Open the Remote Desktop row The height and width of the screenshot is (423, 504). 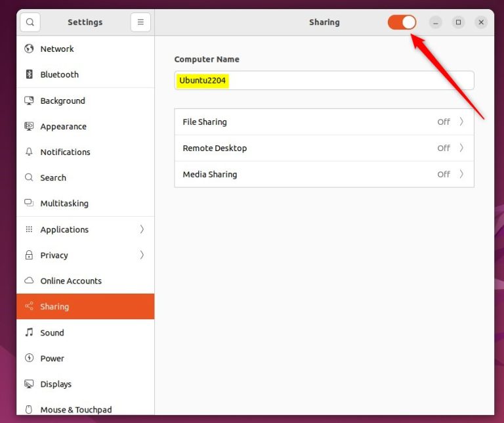[x=324, y=148]
